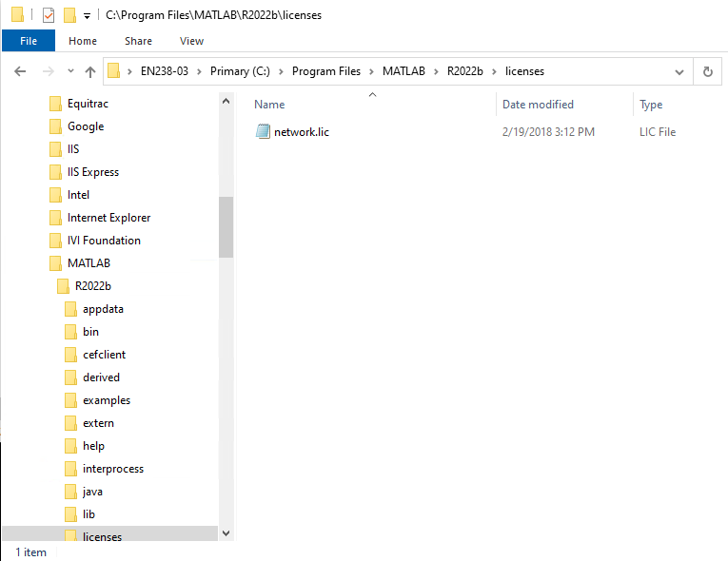Image resolution: width=728 pixels, height=561 pixels.
Task: Click the LIC File type cell
Action: (x=658, y=132)
